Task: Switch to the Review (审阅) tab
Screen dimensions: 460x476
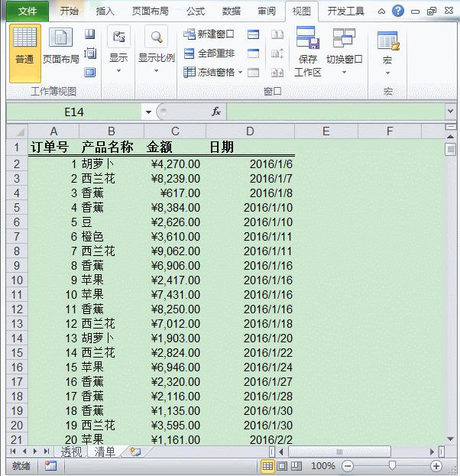Action: coord(267,11)
